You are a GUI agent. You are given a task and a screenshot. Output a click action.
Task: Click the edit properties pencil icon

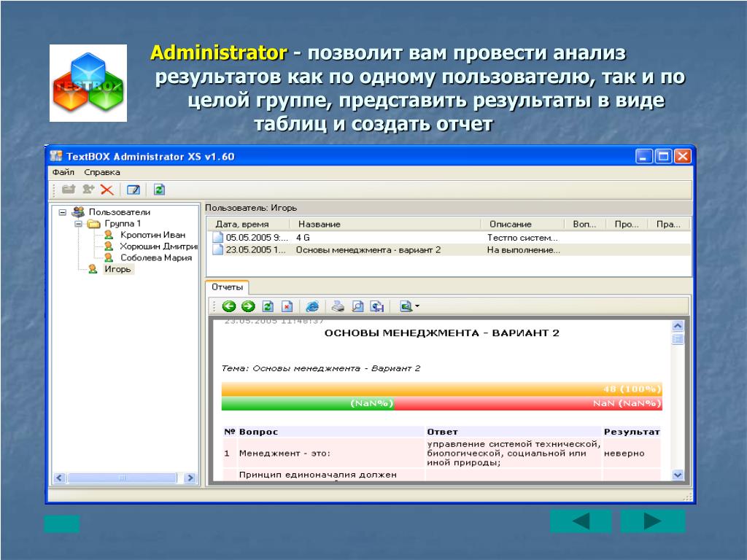click(x=133, y=190)
